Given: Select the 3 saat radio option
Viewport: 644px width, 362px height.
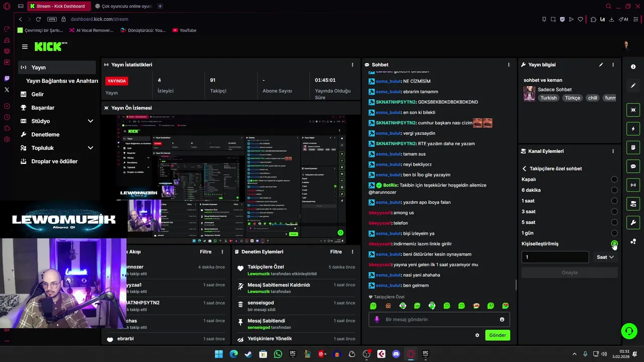Looking at the screenshot, I should point(614,212).
